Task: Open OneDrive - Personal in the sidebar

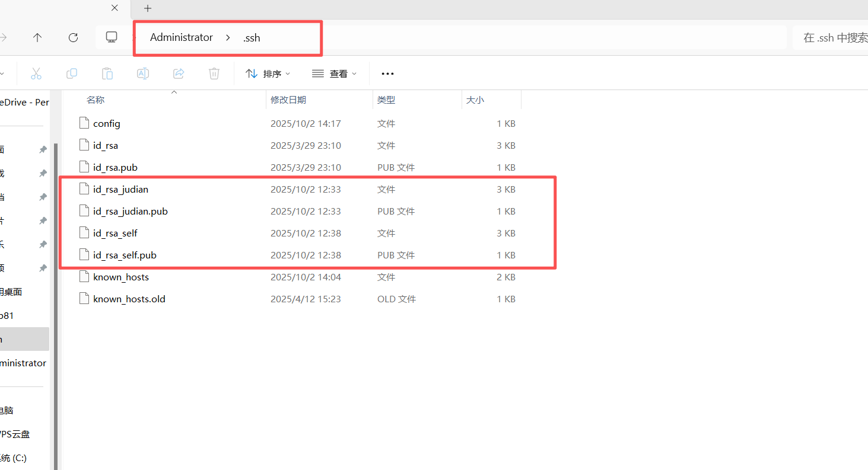Action: tap(24, 102)
